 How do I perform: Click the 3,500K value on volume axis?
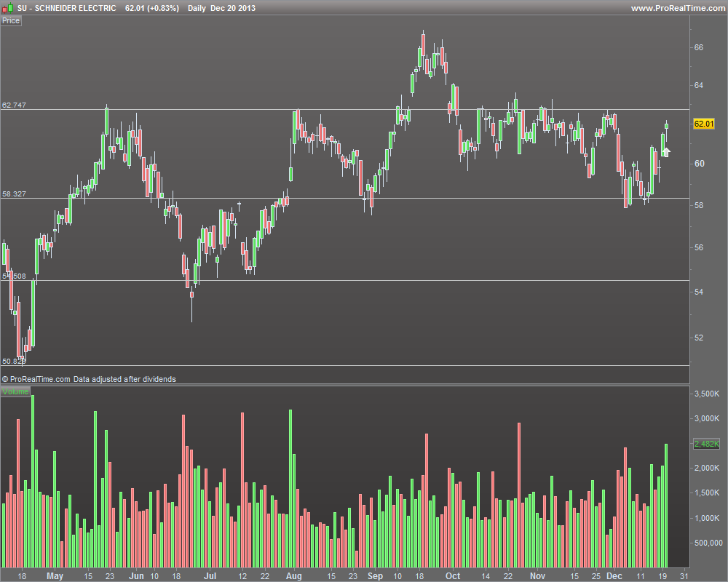[707, 394]
